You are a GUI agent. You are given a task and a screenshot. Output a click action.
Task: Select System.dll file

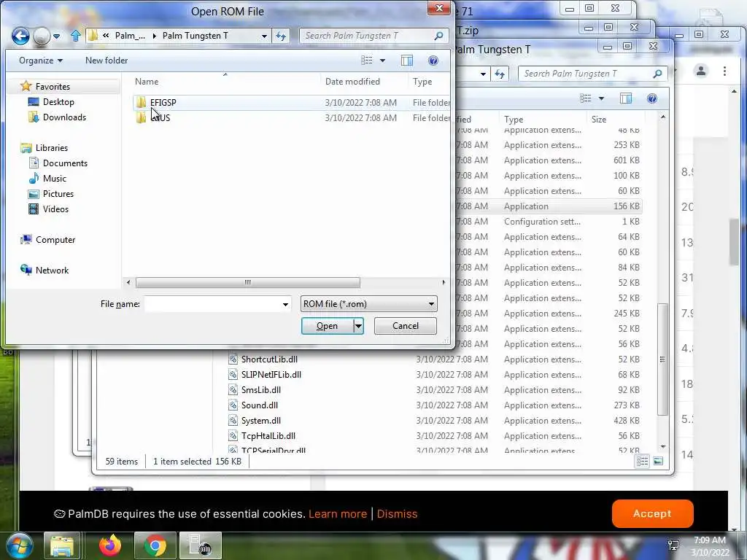[260, 421]
